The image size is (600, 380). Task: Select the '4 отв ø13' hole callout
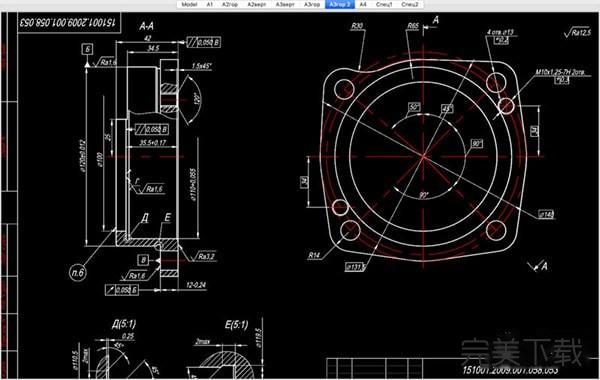click(500, 32)
